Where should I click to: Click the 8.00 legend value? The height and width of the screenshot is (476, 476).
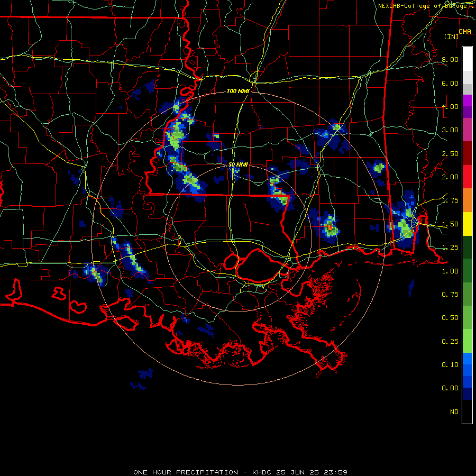(x=450, y=59)
